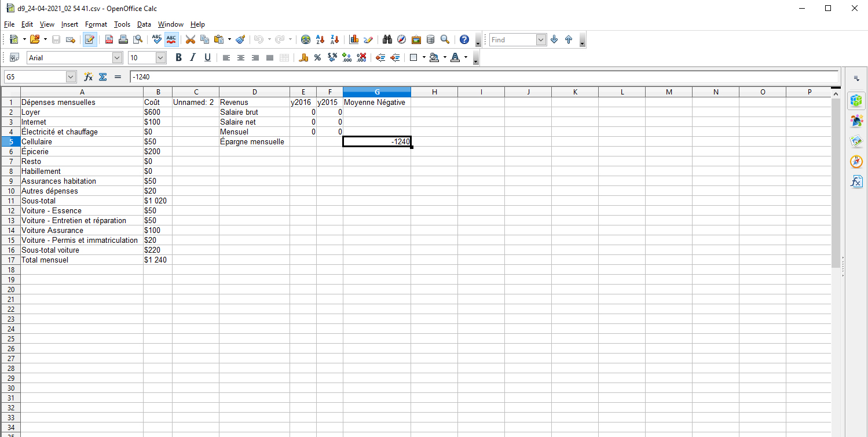868x437 pixels.
Task: Open the font size dropdown
Action: click(161, 57)
